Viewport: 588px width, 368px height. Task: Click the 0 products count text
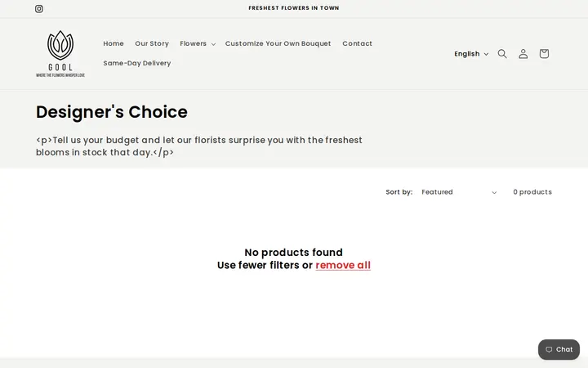(532, 192)
